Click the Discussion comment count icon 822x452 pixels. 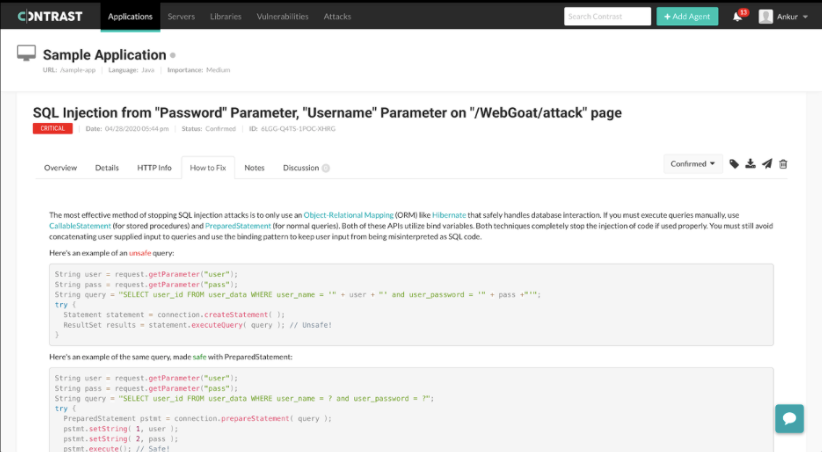point(326,168)
